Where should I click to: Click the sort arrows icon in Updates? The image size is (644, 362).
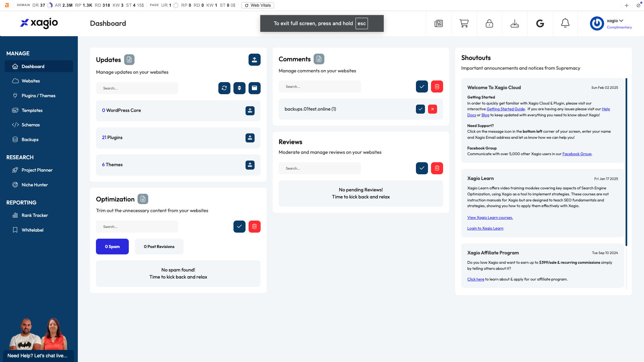(x=239, y=88)
